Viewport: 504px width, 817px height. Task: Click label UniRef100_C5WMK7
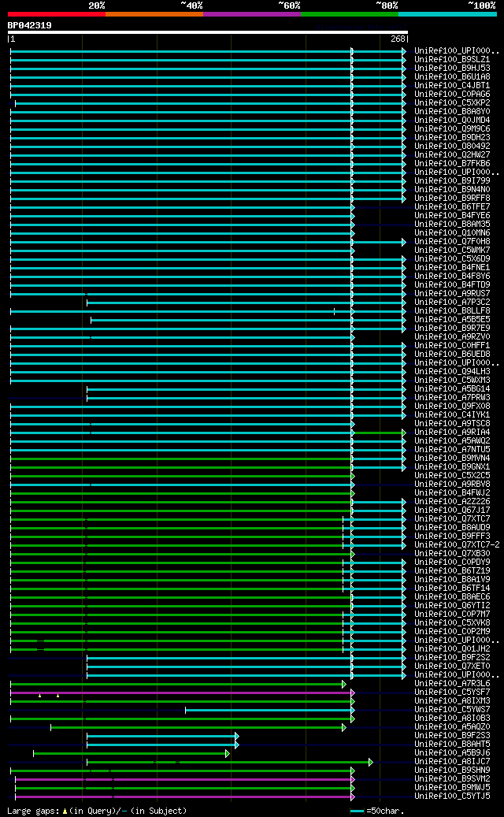click(452, 250)
